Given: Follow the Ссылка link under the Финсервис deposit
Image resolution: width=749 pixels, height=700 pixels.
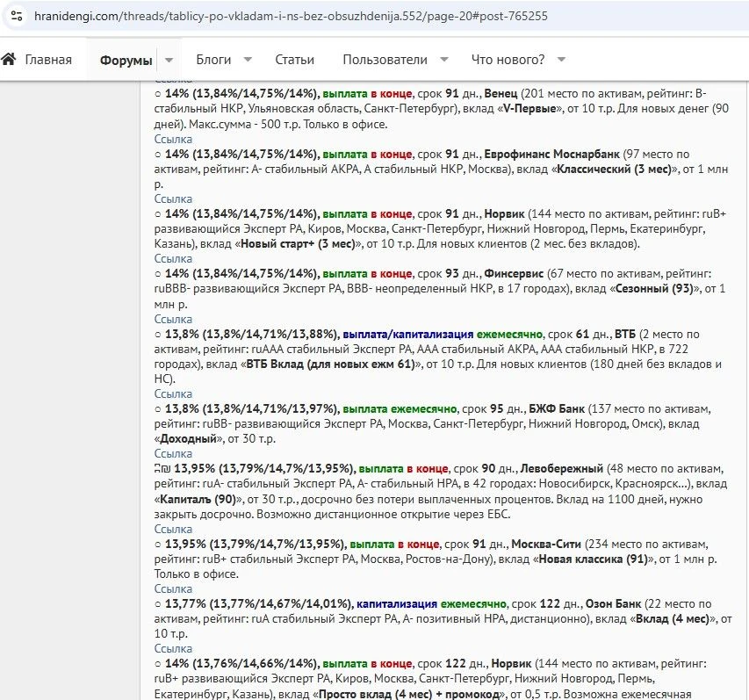Looking at the screenshot, I should [173, 319].
